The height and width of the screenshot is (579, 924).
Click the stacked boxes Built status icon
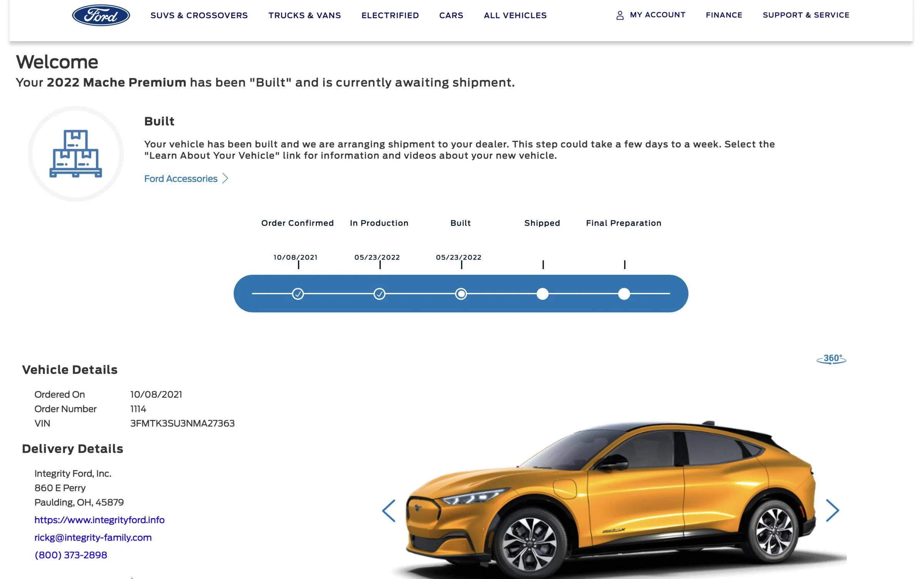tap(76, 154)
